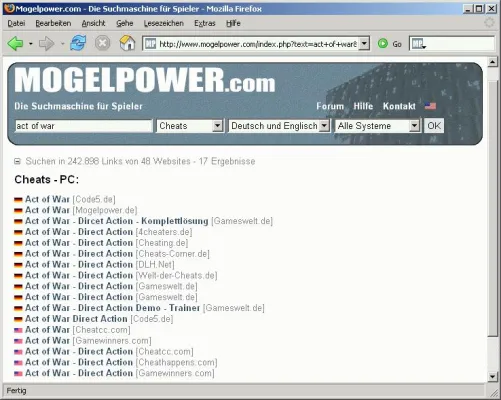Image resolution: width=501 pixels, height=400 pixels.
Task: Collapse the search info expander icon
Action: 17,162
